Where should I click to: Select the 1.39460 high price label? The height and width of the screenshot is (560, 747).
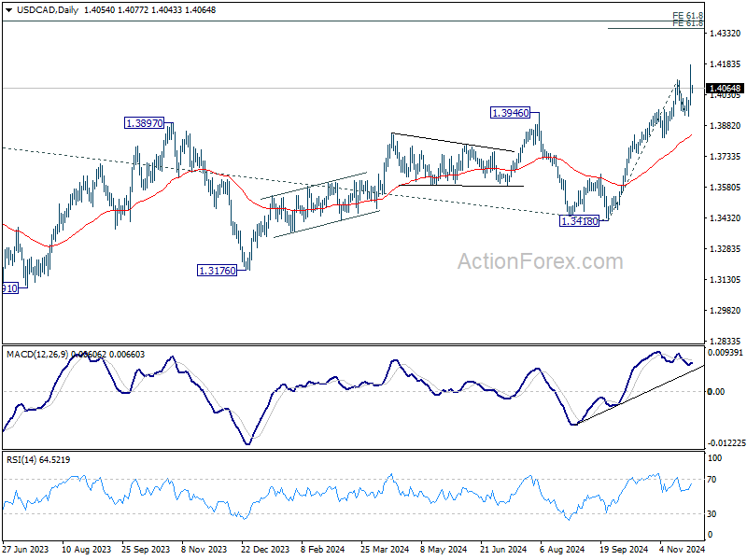(510, 113)
